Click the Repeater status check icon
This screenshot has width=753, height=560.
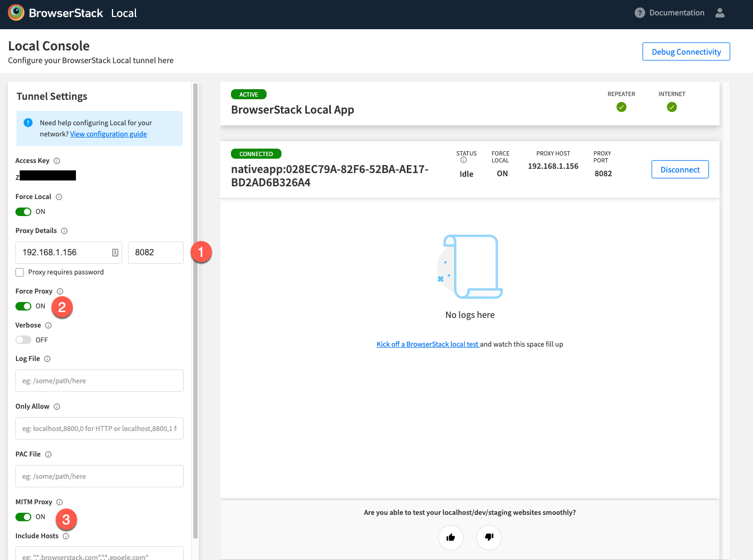coord(621,107)
